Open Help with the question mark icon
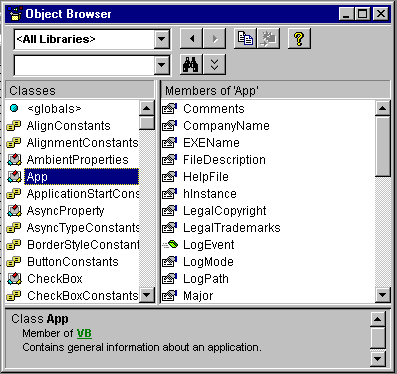Image resolution: width=397 pixels, height=374 pixels. 299,39
